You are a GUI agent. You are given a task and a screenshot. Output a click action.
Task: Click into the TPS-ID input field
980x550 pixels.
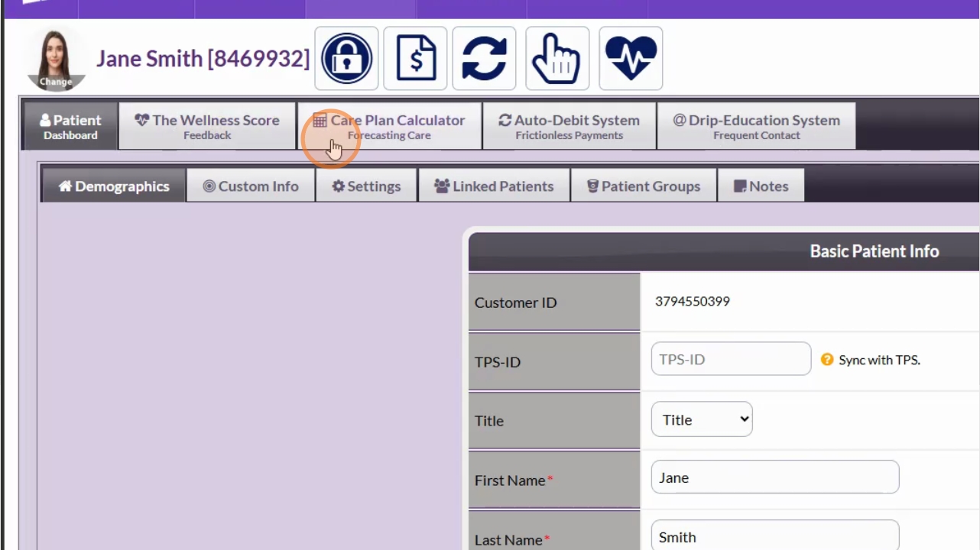pyautogui.click(x=731, y=359)
